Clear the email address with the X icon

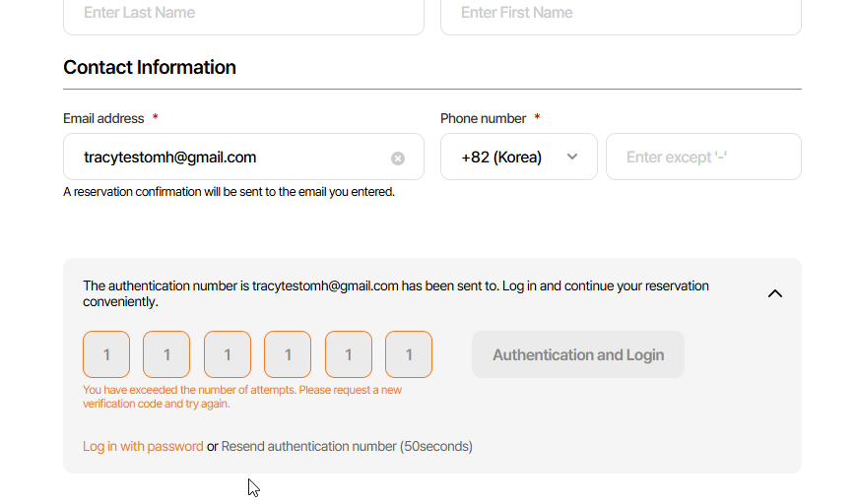[x=398, y=157]
